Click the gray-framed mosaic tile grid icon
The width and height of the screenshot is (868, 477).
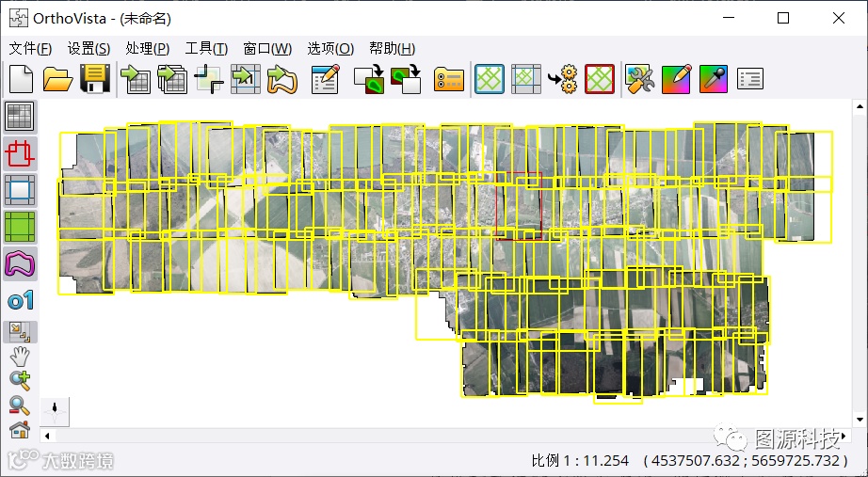[x=526, y=79]
